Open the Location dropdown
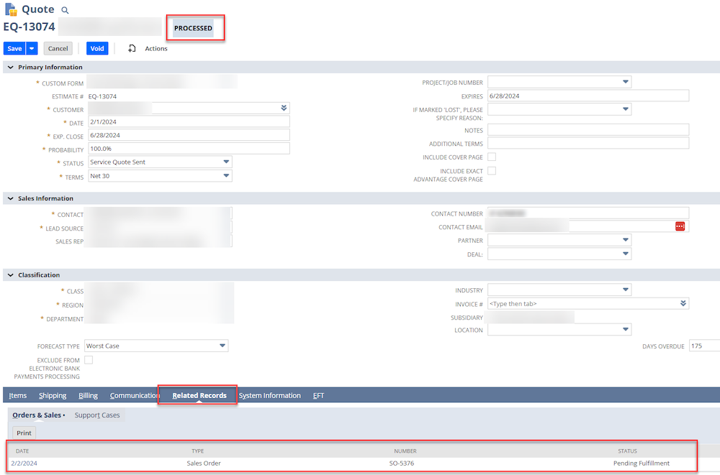Viewport: 720px width, 475px height. click(x=559, y=329)
